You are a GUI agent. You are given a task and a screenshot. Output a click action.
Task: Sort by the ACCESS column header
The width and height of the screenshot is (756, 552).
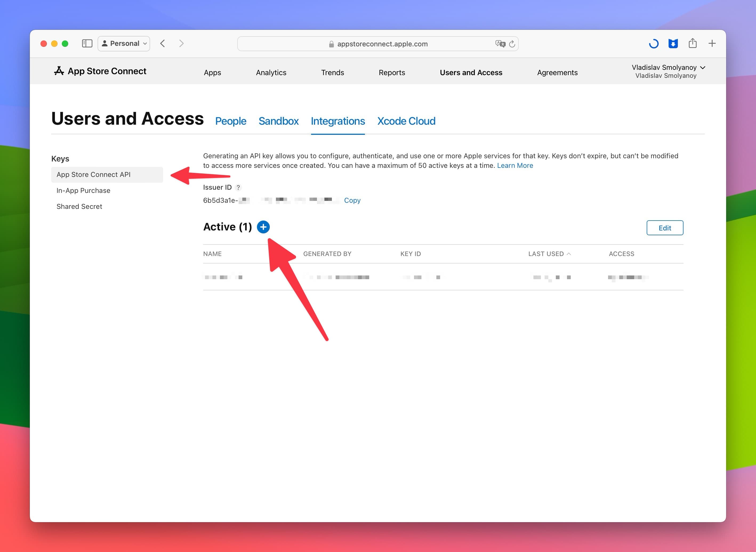(621, 254)
